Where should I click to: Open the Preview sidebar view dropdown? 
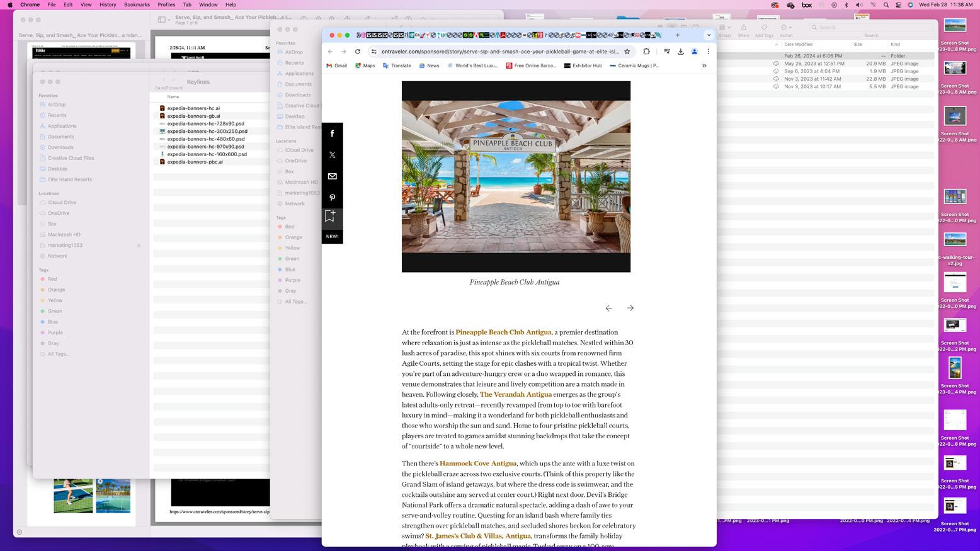(164, 20)
